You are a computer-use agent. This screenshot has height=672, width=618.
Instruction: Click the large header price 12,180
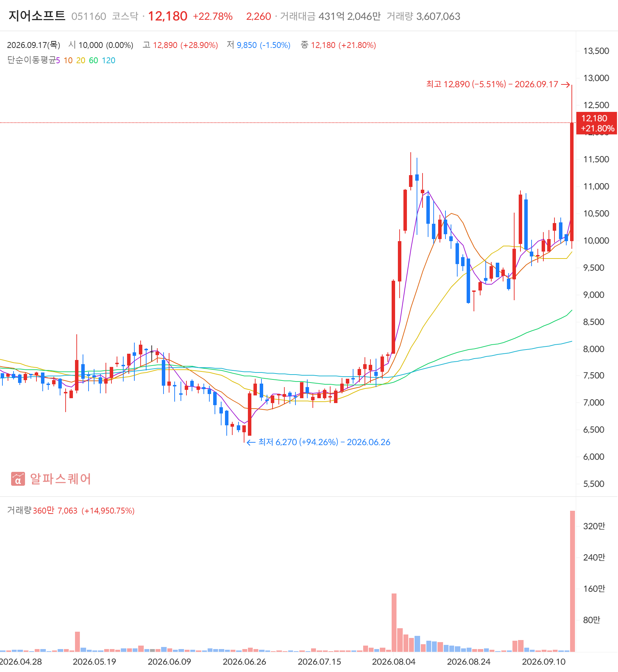[168, 16]
